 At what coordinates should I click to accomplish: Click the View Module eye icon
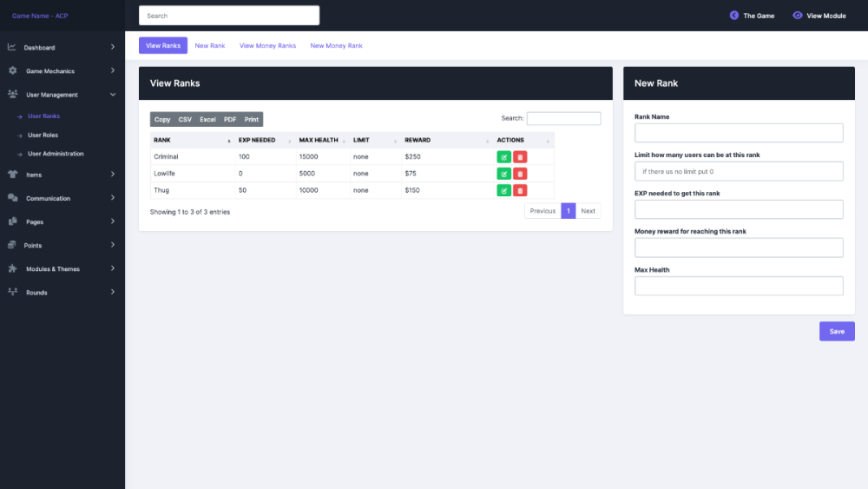(798, 16)
